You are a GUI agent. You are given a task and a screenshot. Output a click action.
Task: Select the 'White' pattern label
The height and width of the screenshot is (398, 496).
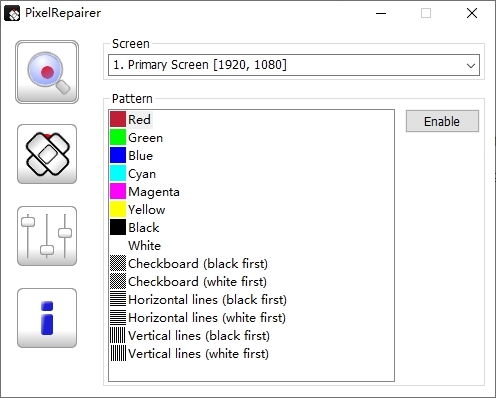144,246
